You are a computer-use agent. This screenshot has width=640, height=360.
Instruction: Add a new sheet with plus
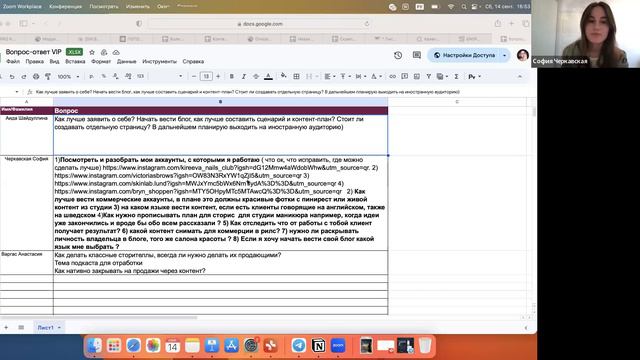[x=6, y=327]
